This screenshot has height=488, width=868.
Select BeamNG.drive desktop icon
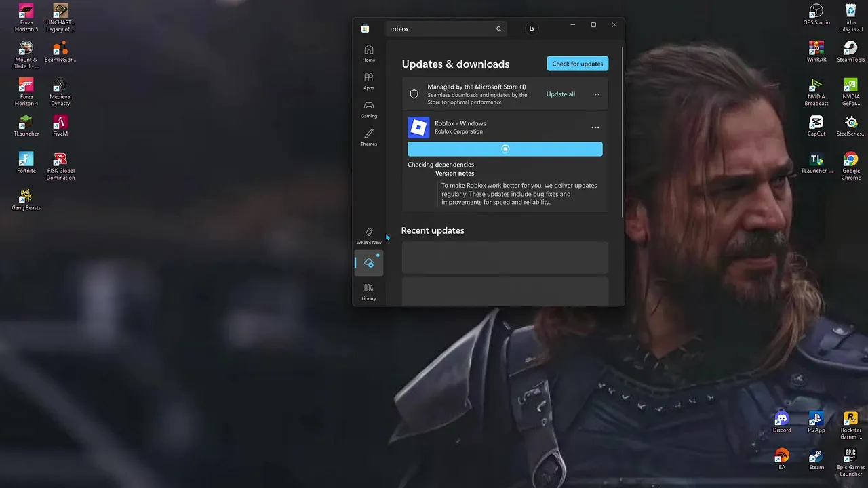coord(60,52)
